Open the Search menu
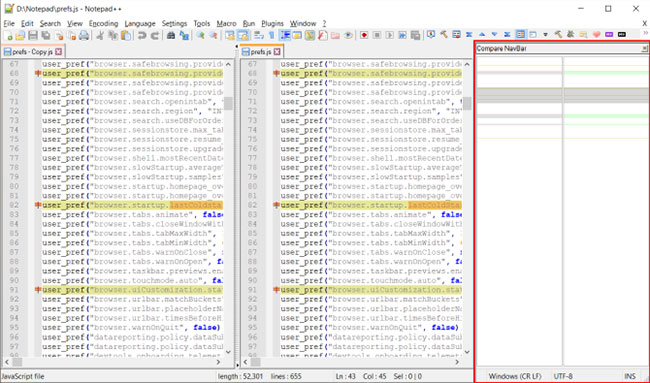 point(51,24)
